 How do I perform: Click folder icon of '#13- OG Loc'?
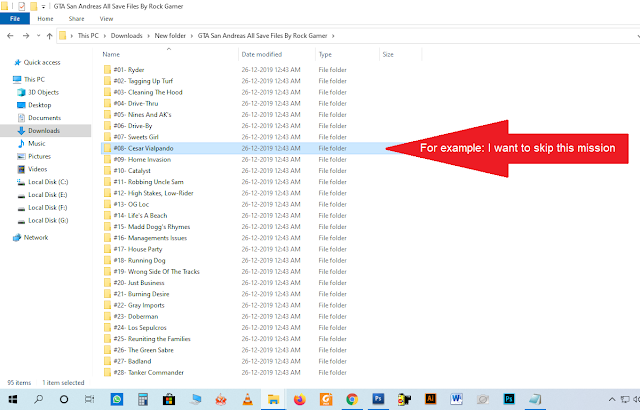[x=107, y=204]
